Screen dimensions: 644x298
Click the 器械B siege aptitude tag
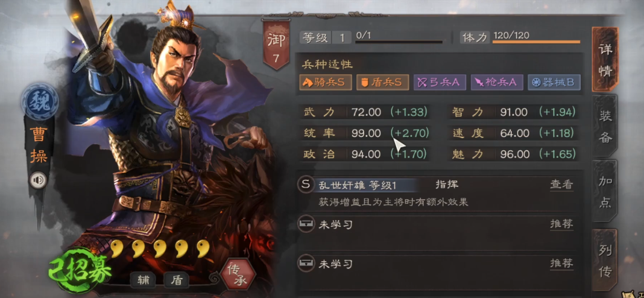point(554,82)
